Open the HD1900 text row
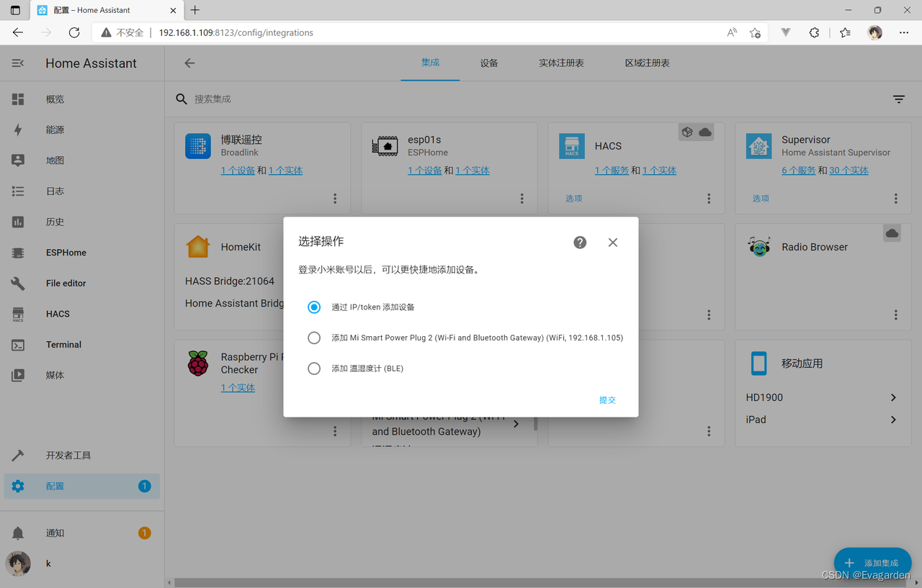Screen dimensions: 922x588 (x=821, y=397)
